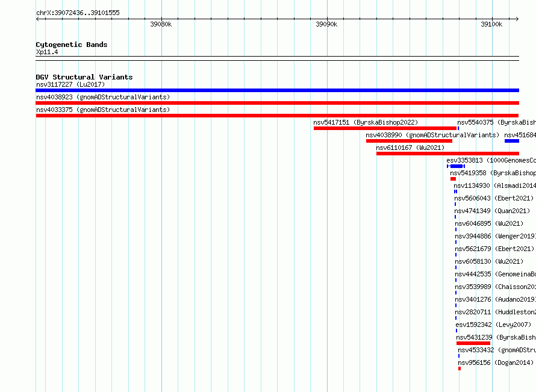This screenshot has width=536, height=392.
Task: Open the nsv5540375 variant label
Action: 496,122
